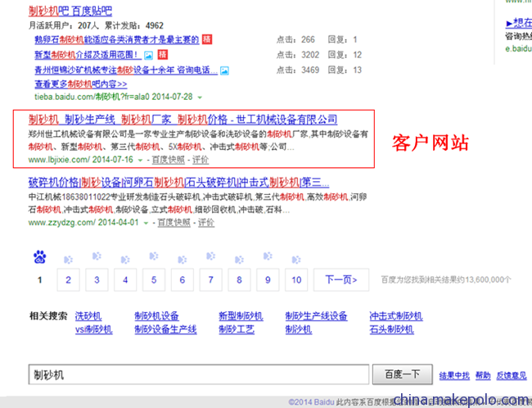This screenshot has width=532, height=408.
Task: Open related search 制砂设备生产线
Action: (165, 329)
